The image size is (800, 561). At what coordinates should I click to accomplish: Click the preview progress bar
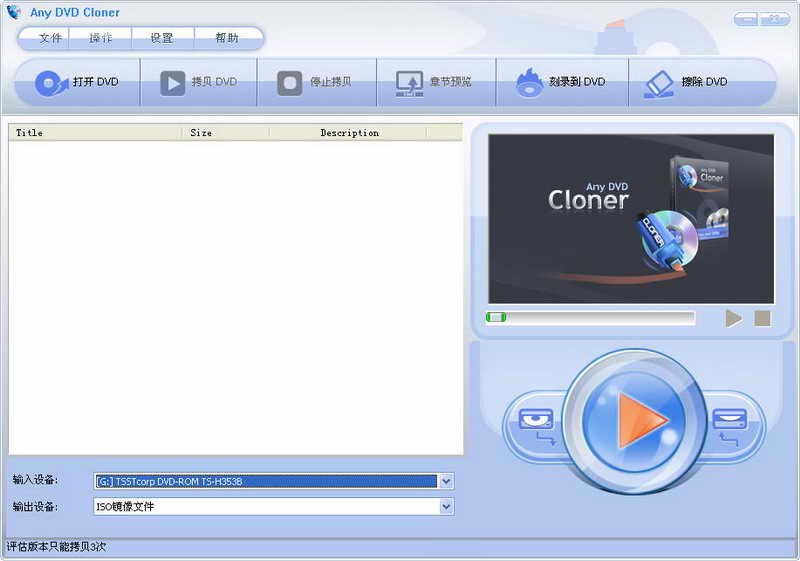(x=591, y=318)
